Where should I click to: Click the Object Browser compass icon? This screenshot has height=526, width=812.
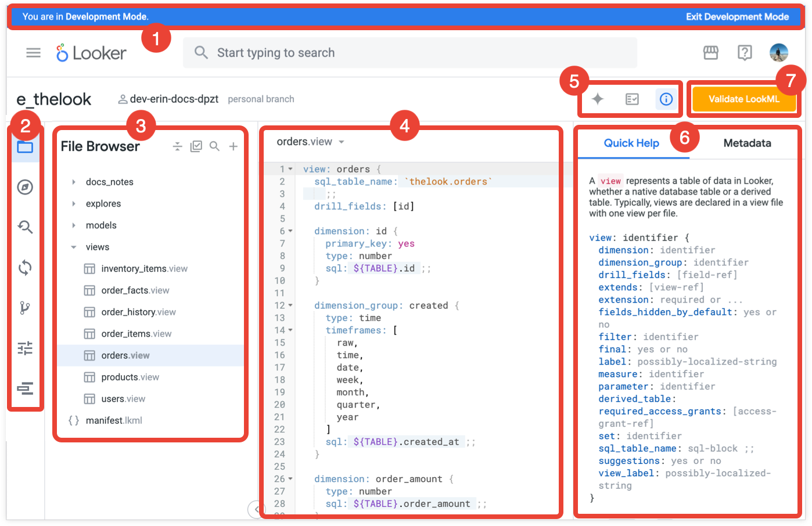pos(25,187)
